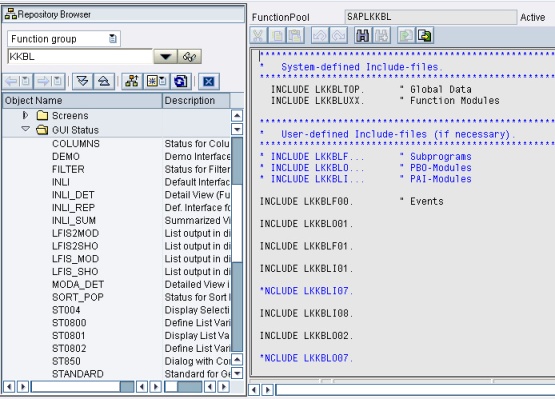Select the DEMO GUI status

[66, 156]
